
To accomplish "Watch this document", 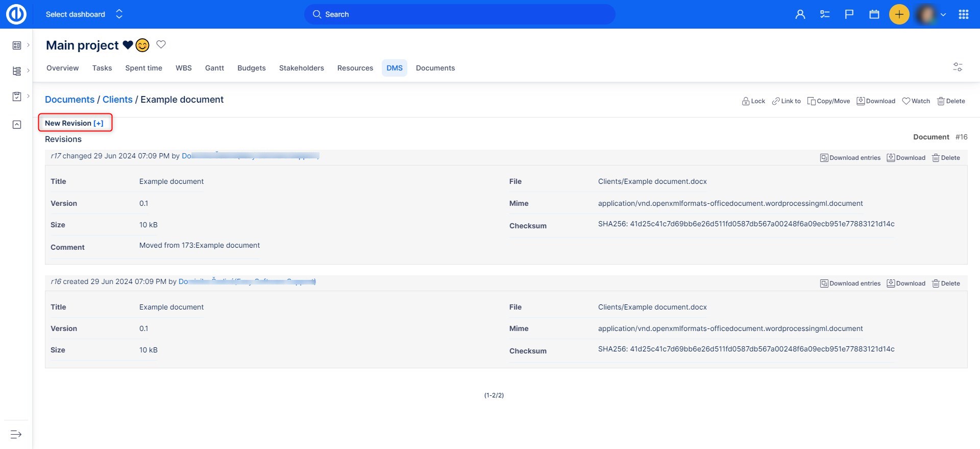I will (916, 101).
